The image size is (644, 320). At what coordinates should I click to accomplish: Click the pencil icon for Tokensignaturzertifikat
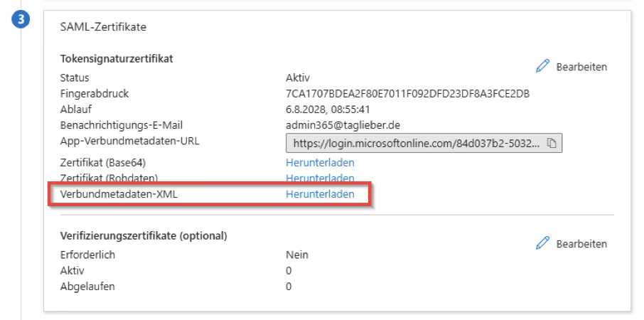tap(543, 67)
